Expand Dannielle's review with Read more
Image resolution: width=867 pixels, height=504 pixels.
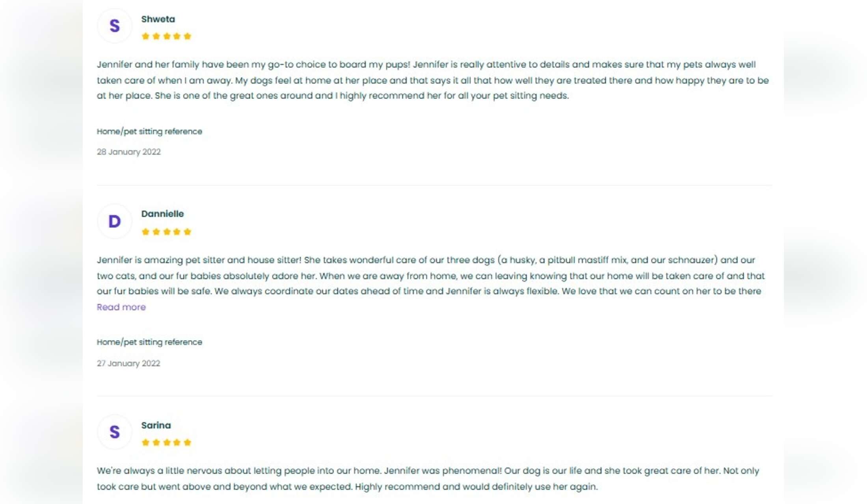click(121, 307)
